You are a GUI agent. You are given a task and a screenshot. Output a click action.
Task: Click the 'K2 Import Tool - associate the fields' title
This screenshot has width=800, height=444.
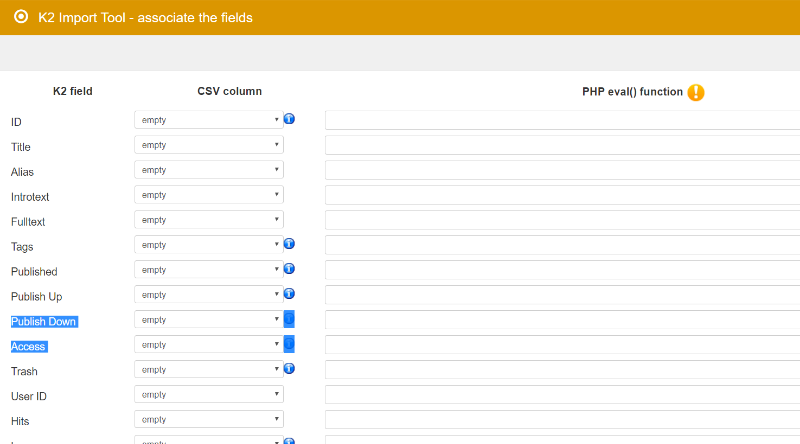(x=145, y=17)
